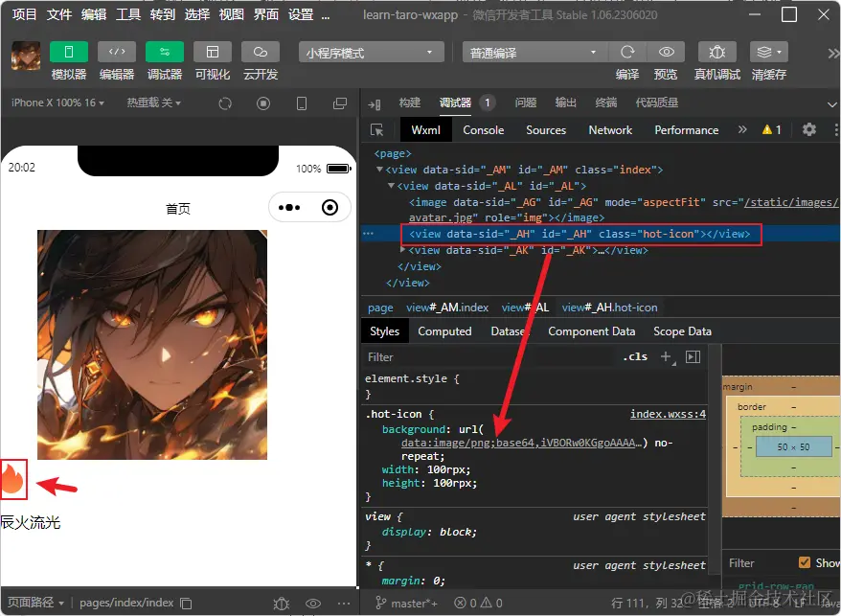Switch to the 代码质量 tab
The height and width of the screenshot is (616, 841).
point(657,103)
